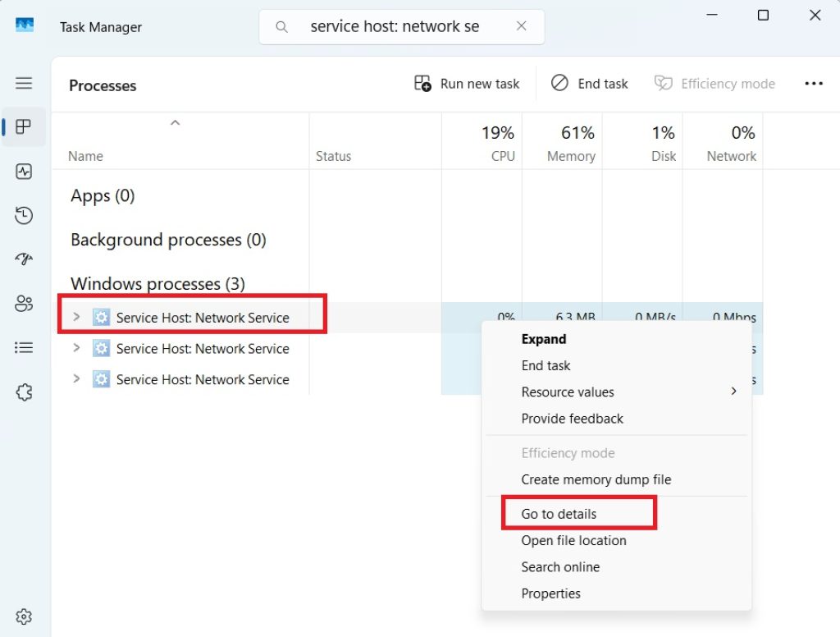Open the more options ellipsis menu
Viewport: 840px width, 637px height.
pos(813,84)
